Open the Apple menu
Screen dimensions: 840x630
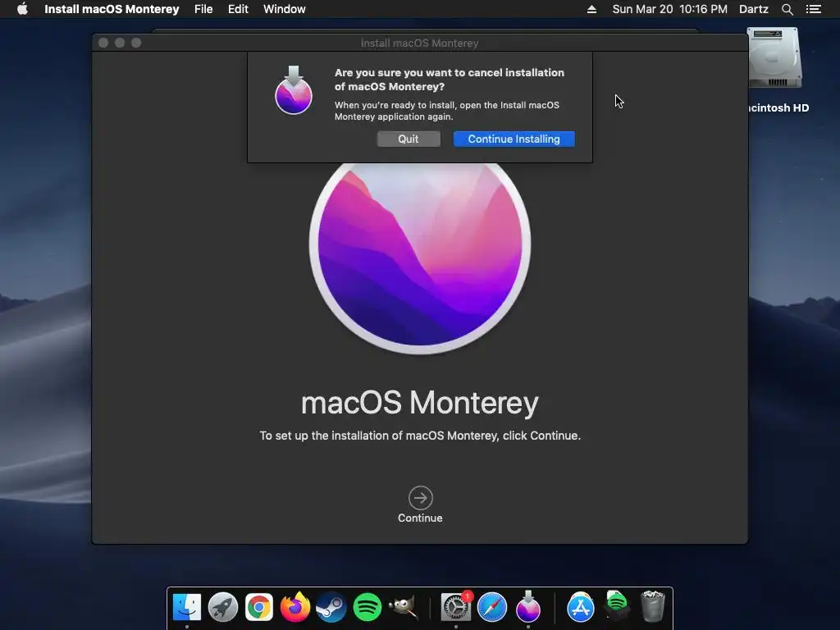coord(22,9)
